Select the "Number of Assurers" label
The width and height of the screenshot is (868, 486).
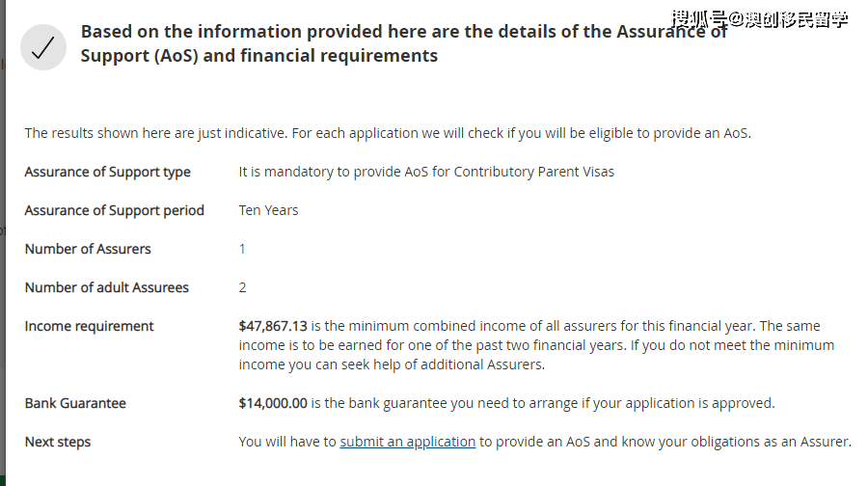click(x=88, y=249)
